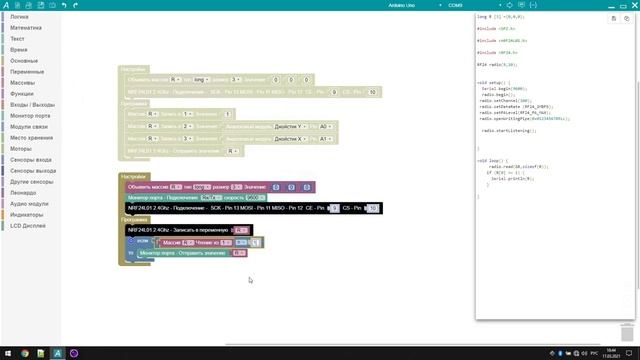The height and width of the screenshot is (360, 640).
Task: Change pin A0 dropdown in faded block
Action: click(x=325, y=127)
